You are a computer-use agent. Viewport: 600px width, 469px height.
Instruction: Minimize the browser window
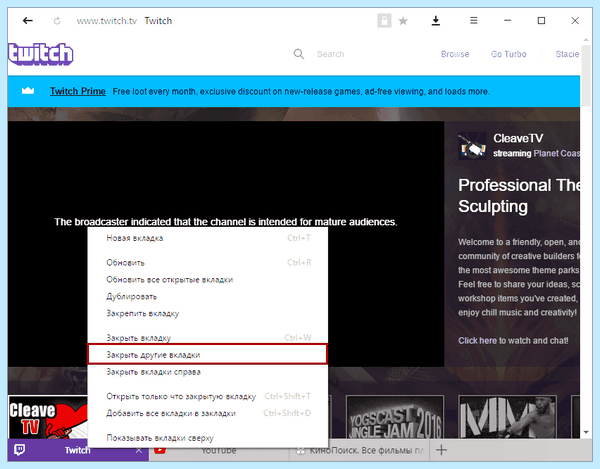tap(507, 21)
